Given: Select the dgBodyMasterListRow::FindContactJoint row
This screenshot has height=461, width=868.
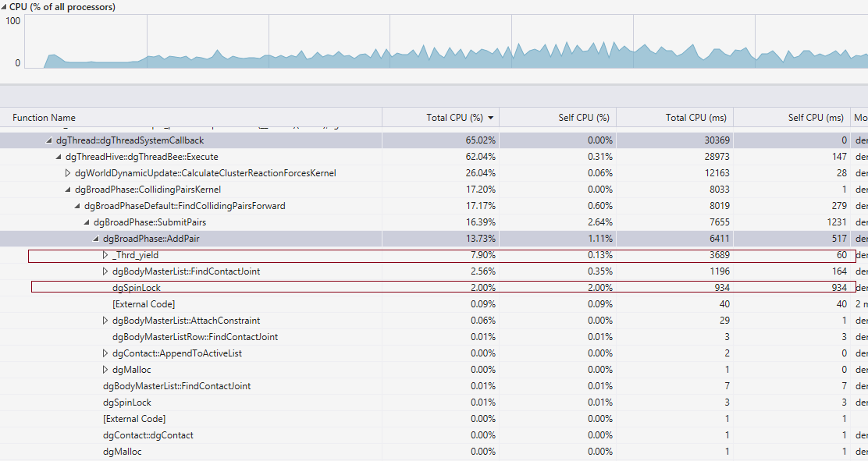Looking at the screenshot, I should tap(195, 337).
